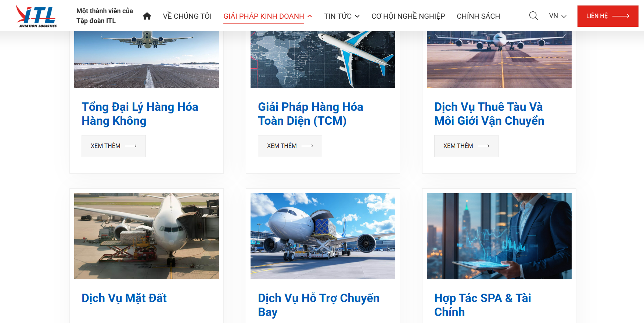Click arrow in TCM XEM THÊM button
644x323 pixels.
(x=307, y=146)
